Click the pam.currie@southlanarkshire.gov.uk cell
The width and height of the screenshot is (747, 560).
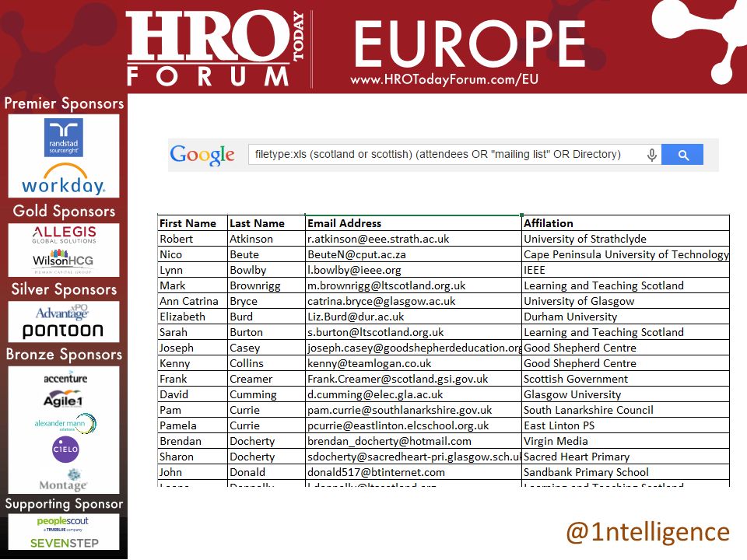pyautogui.click(x=413, y=410)
